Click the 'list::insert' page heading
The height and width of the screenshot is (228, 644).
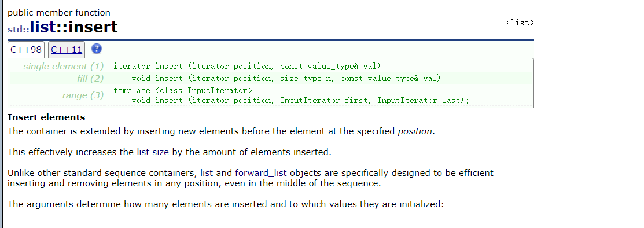click(74, 27)
